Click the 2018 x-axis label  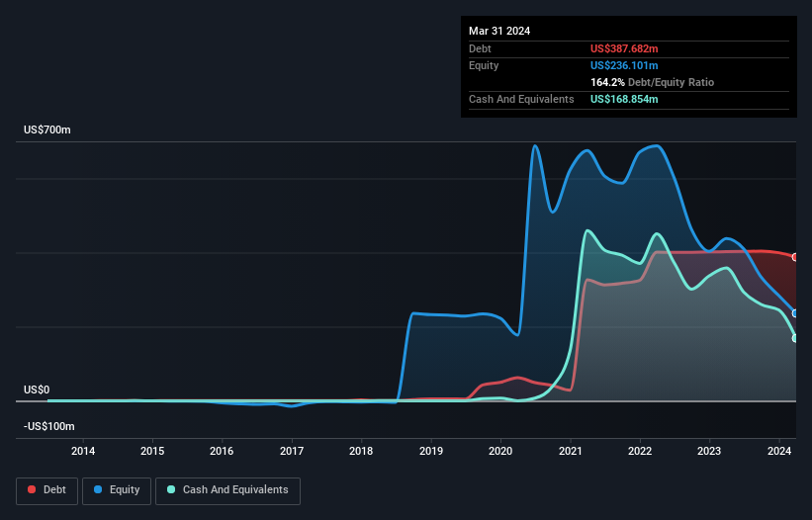[x=361, y=451]
